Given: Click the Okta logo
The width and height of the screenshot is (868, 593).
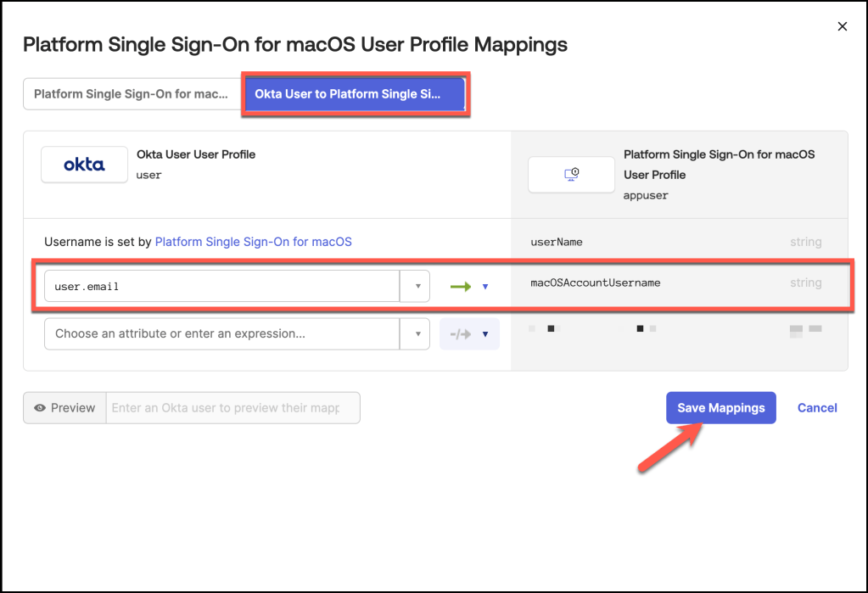Looking at the screenshot, I should tap(84, 165).
